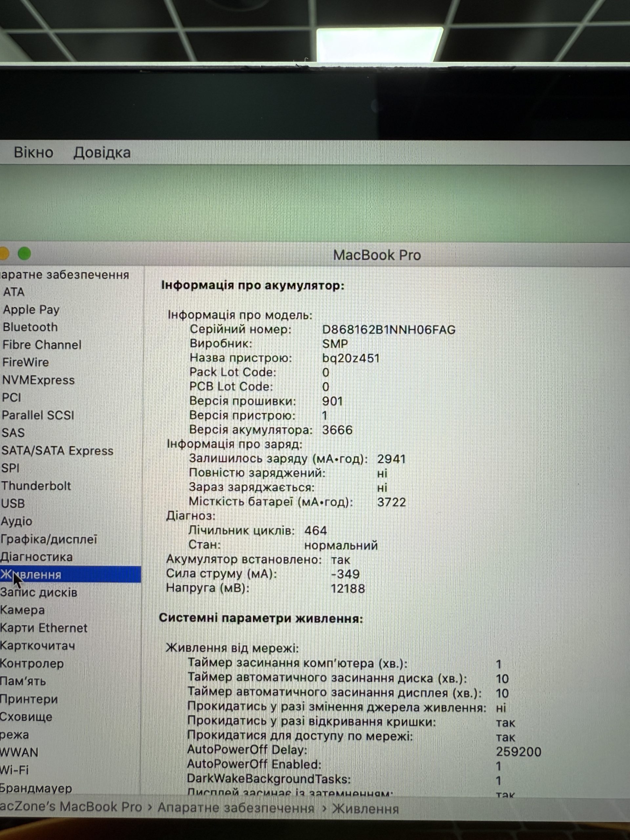Click voltage value 12188
The image size is (630, 840).
point(348,589)
